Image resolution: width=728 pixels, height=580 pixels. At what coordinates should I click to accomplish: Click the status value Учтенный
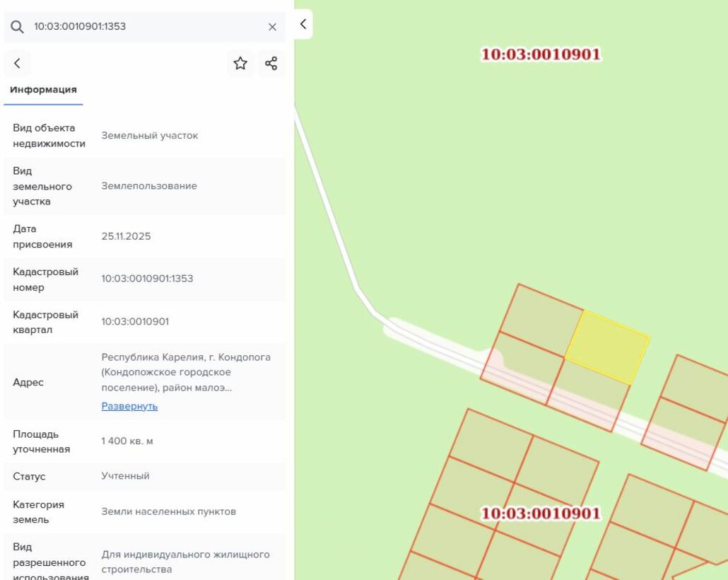pos(125,476)
